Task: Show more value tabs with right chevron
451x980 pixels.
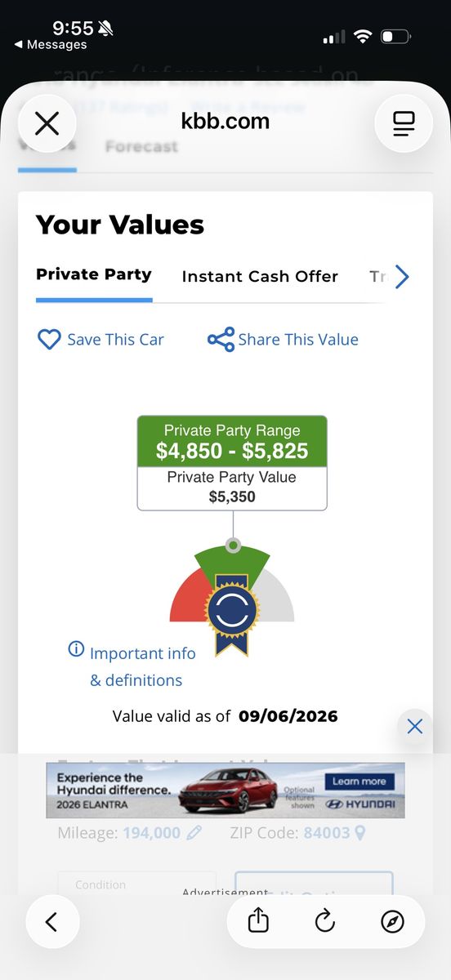Action: pos(402,277)
